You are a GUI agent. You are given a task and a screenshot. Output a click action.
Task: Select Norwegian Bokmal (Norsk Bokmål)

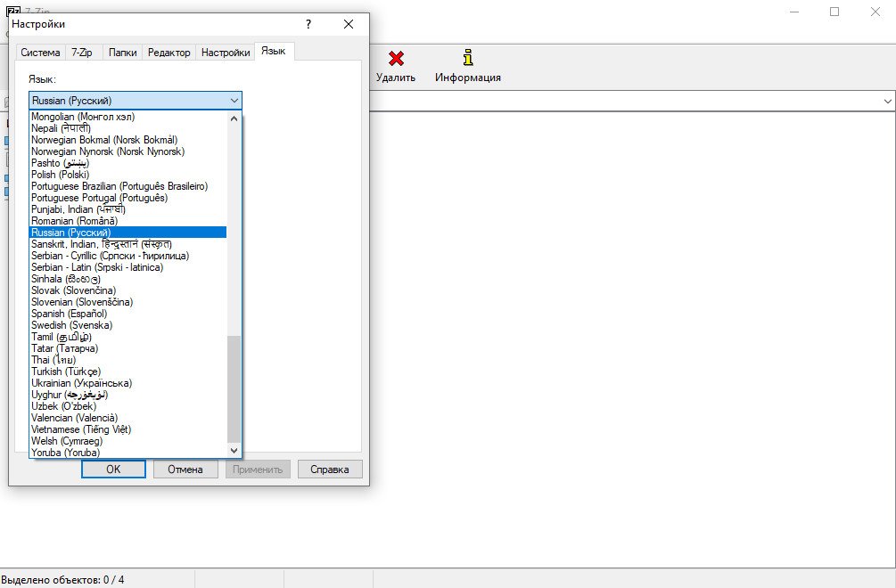[x=128, y=140]
